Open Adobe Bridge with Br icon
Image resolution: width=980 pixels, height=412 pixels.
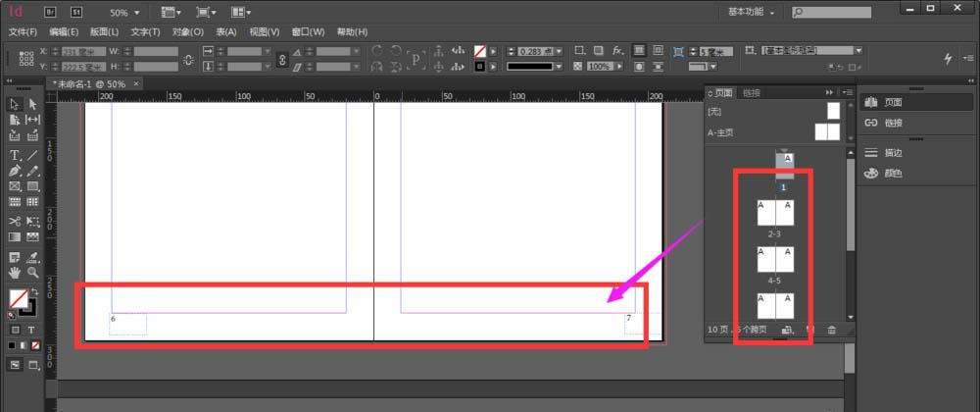pyautogui.click(x=51, y=12)
